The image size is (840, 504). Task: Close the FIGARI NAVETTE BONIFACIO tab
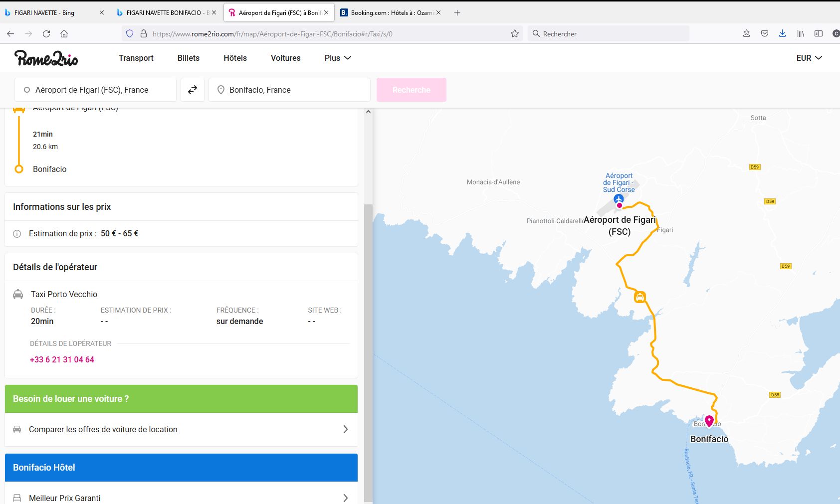point(214,13)
